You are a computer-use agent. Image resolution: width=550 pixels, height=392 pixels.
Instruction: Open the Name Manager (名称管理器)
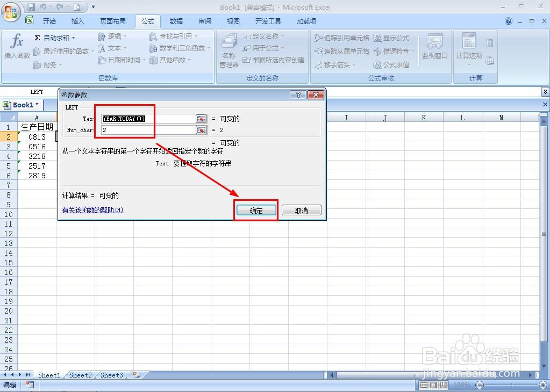point(229,51)
